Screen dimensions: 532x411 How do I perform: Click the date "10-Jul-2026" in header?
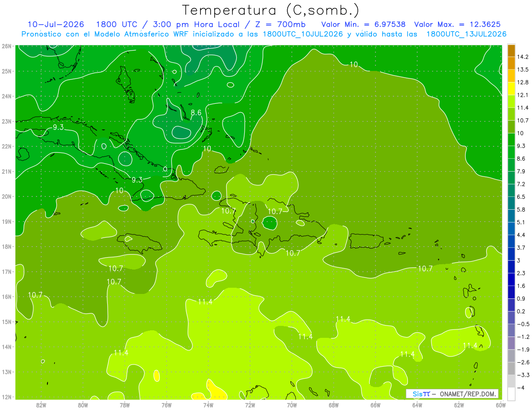[57, 24]
